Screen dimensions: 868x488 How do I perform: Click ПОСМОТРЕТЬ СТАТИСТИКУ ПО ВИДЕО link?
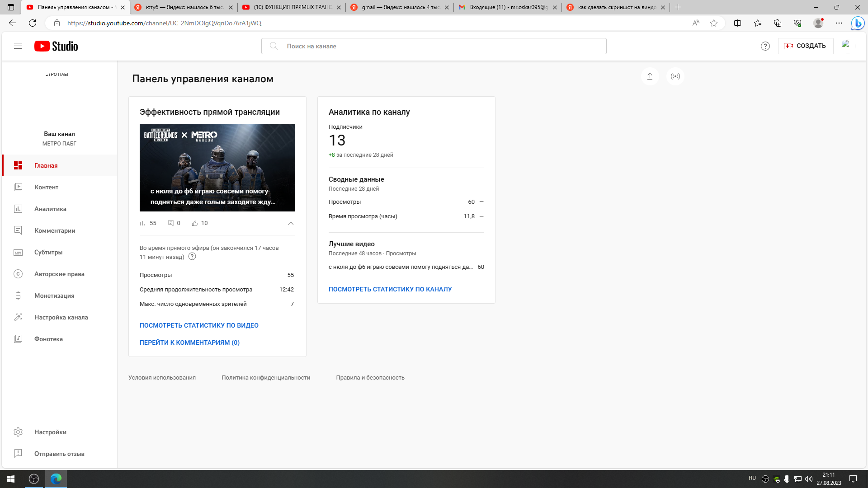click(x=199, y=325)
